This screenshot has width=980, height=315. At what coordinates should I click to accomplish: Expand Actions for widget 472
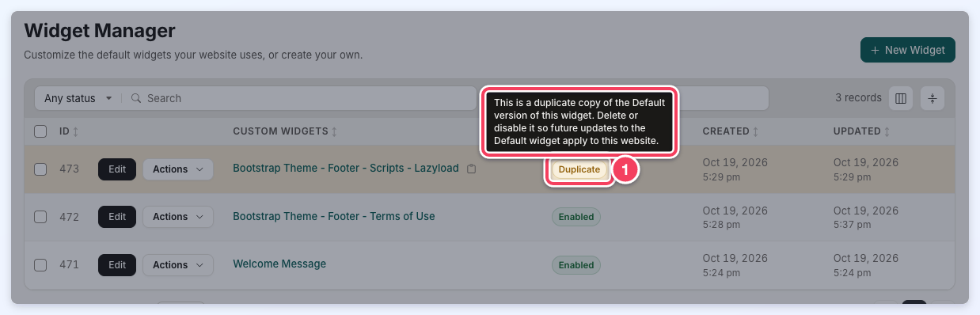tap(178, 217)
